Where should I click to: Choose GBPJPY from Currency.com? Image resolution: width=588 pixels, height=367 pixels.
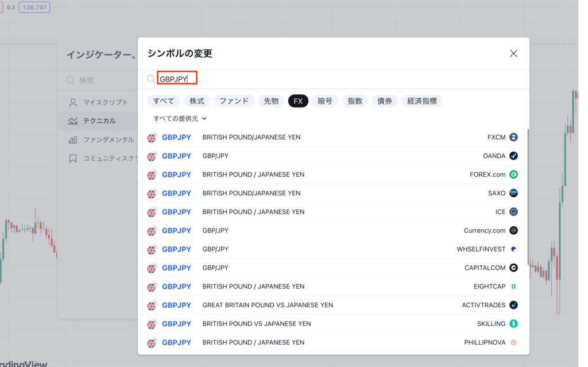(332, 230)
